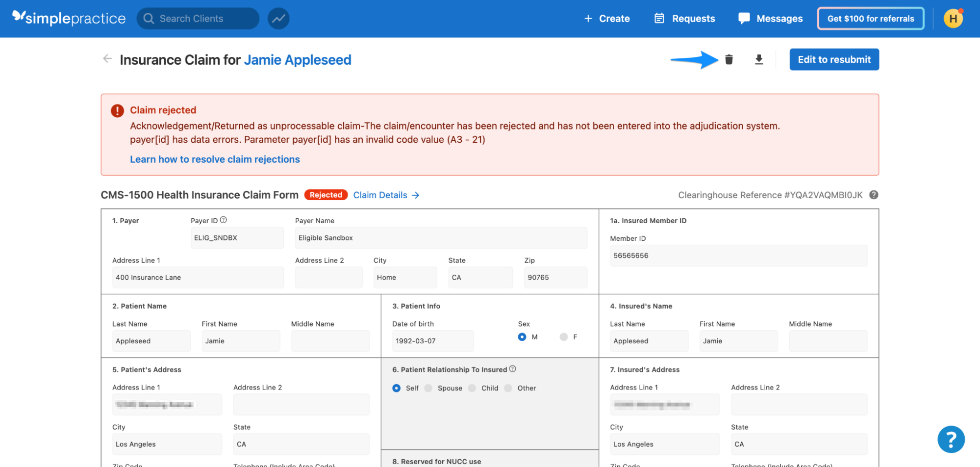Click payer Zip field 90765
The height and width of the screenshot is (467, 980).
(555, 278)
